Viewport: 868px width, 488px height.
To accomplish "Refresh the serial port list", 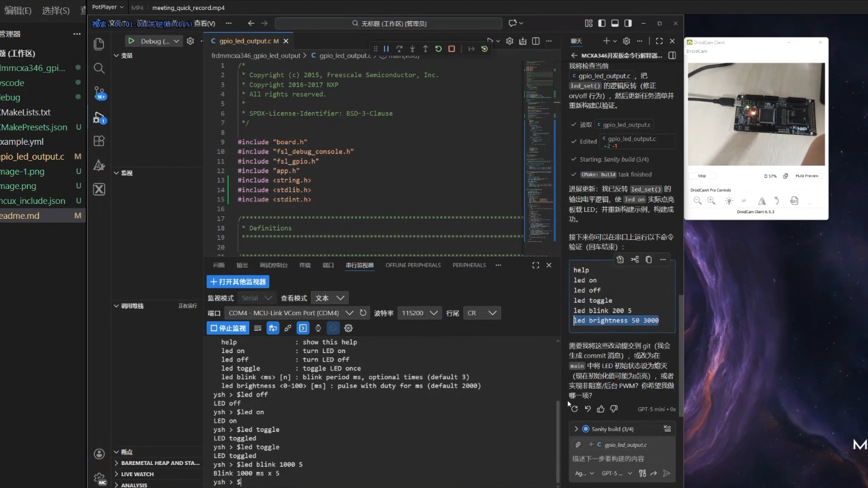I will pyautogui.click(x=363, y=313).
